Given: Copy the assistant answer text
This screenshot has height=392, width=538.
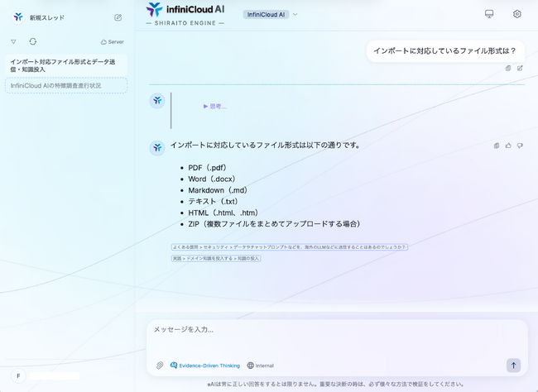Looking at the screenshot, I should [497, 146].
